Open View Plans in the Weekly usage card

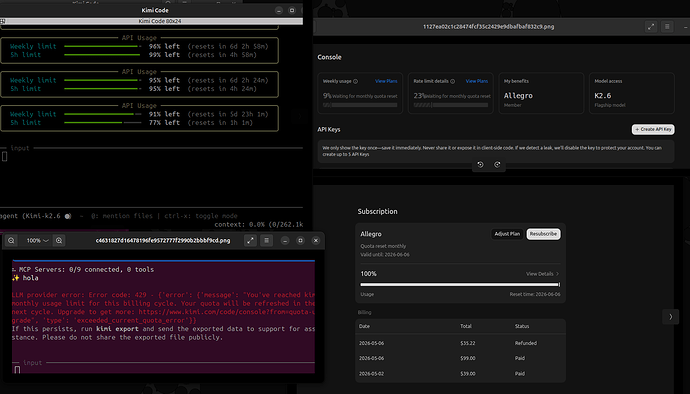point(386,81)
